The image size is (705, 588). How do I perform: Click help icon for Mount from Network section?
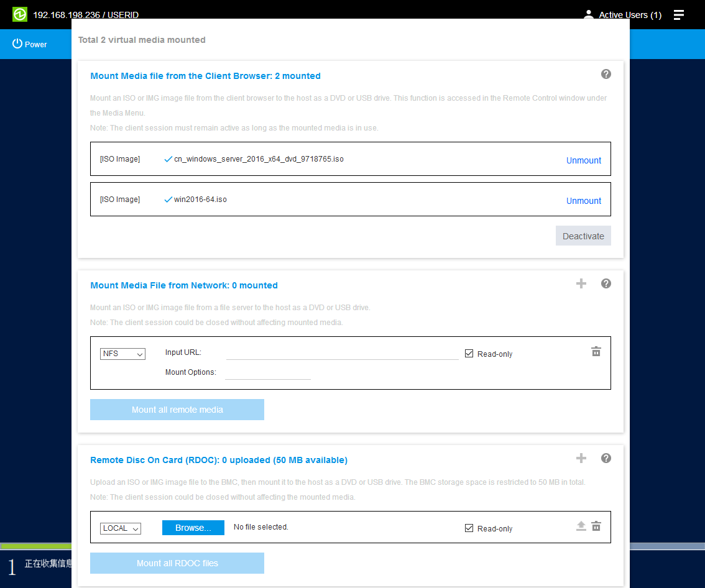[606, 283]
